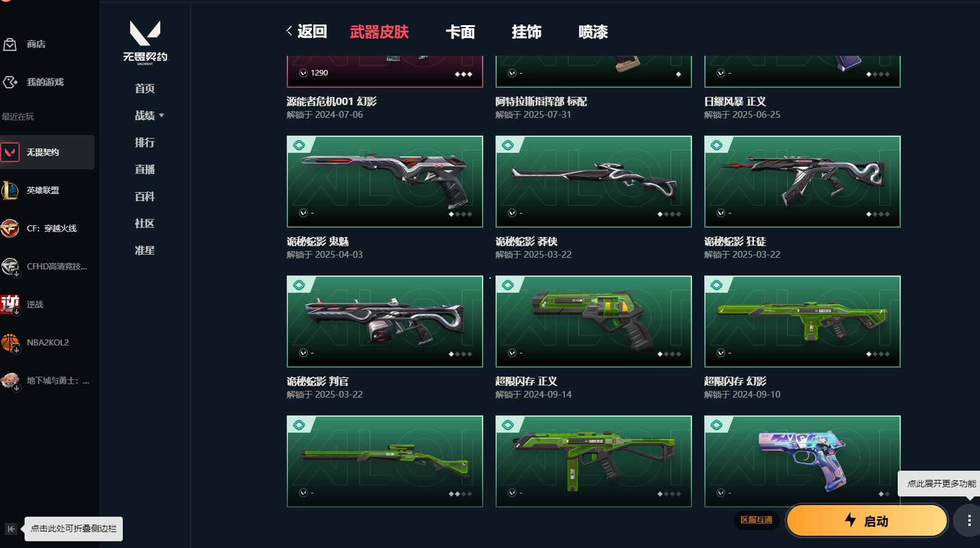Toggle the 区服互通 badge
The width and height of the screenshot is (980, 548).
pyautogui.click(x=756, y=520)
